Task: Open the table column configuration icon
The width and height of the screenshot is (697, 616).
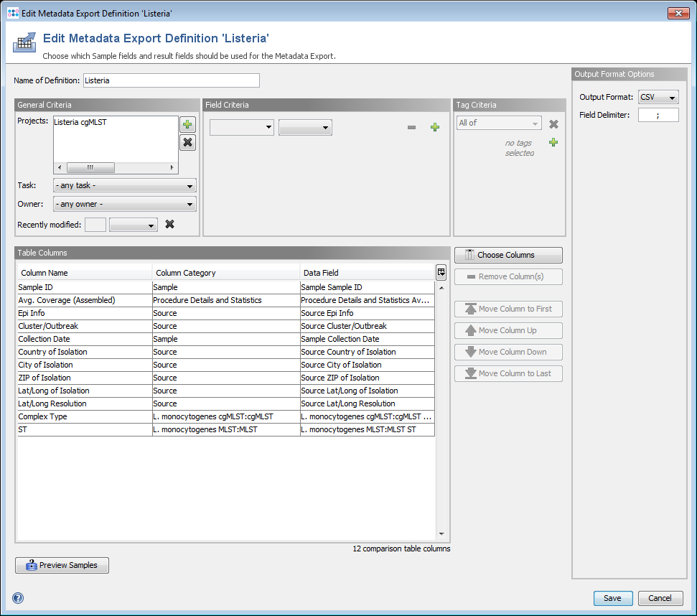Action: pyautogui.click(x=441, y=272)
